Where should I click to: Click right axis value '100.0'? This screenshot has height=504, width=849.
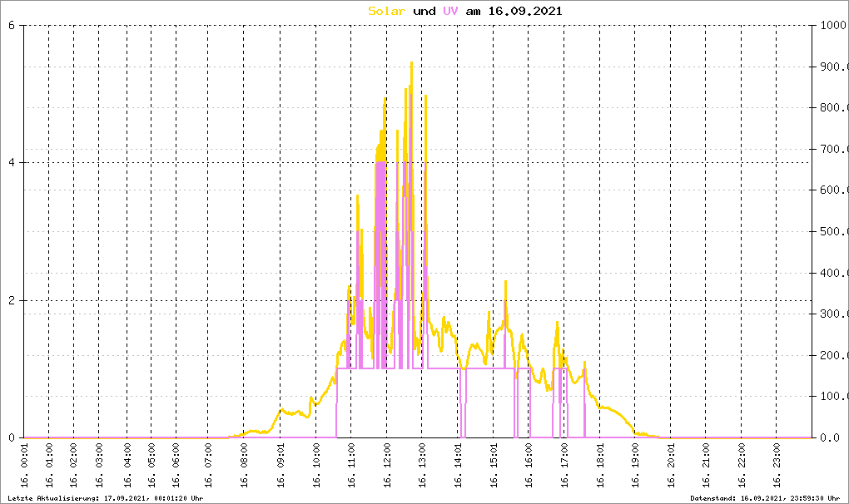tap(832, 397)
